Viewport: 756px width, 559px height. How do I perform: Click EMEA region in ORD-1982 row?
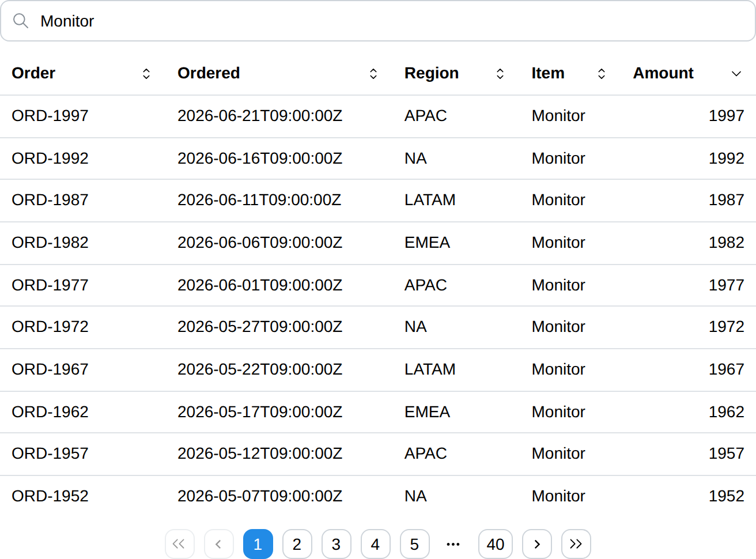(x=427, y=243)
